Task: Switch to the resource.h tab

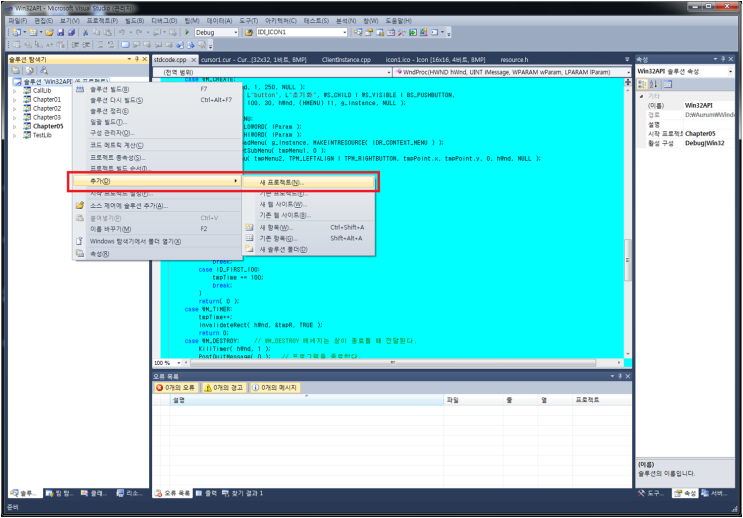Action: click(514, 60)
